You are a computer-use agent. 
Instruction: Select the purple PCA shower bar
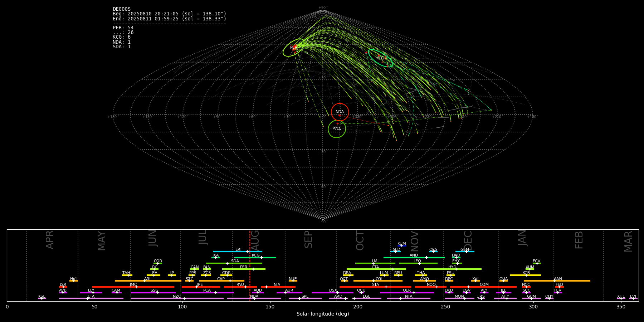pos(208,293)
